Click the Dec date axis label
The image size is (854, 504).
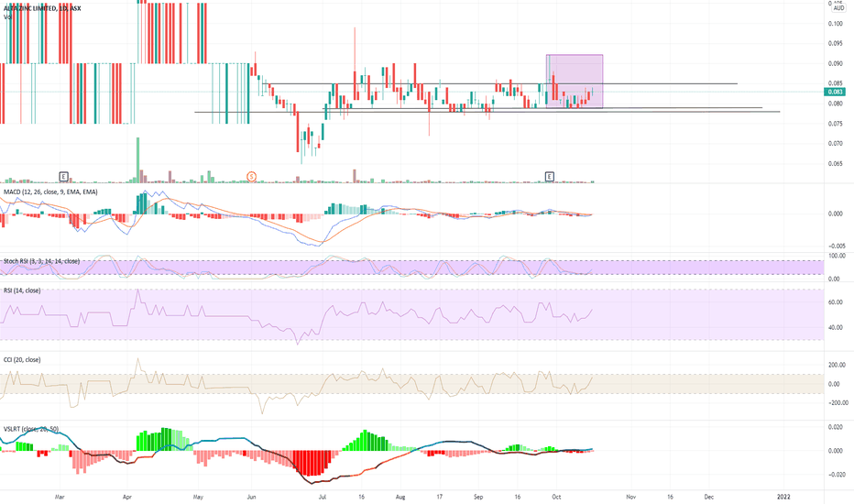tap(708, 497)
